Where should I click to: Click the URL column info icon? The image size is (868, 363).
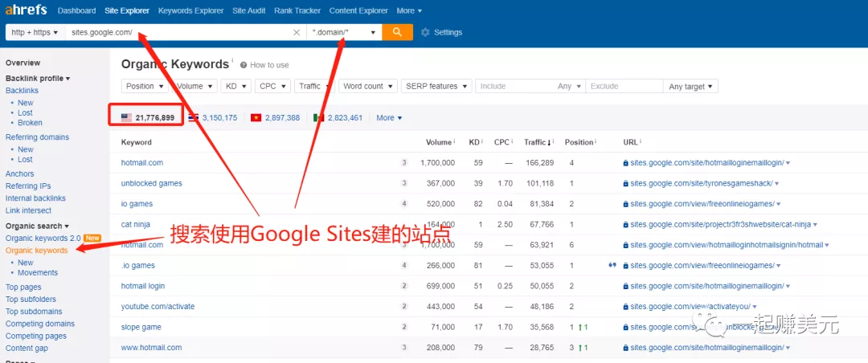click(x=641, y=141)
